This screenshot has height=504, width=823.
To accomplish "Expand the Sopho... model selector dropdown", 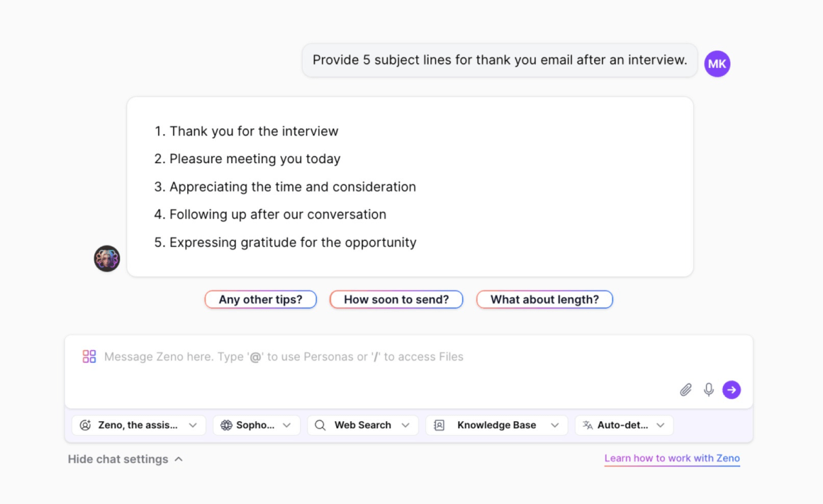I will click(x=257, y=425).
